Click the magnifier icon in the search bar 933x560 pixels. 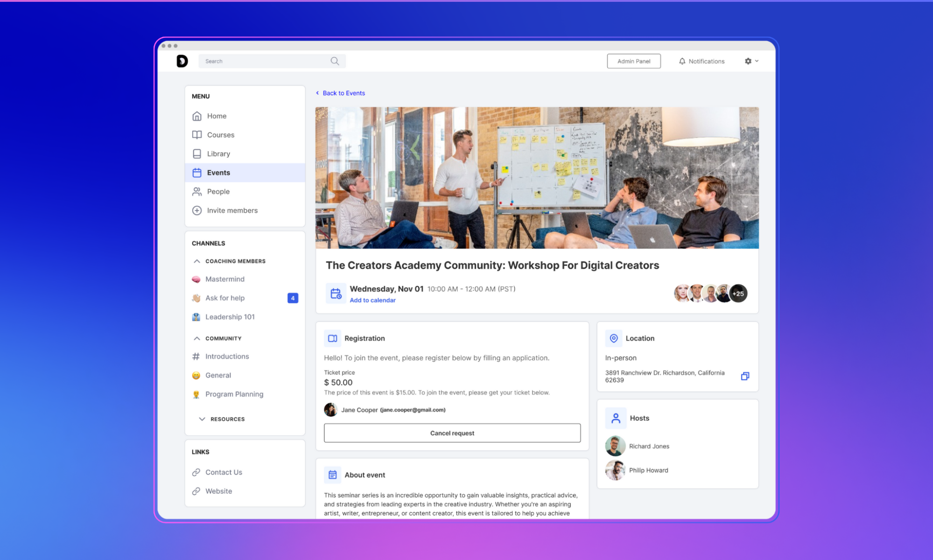(334, 61)
